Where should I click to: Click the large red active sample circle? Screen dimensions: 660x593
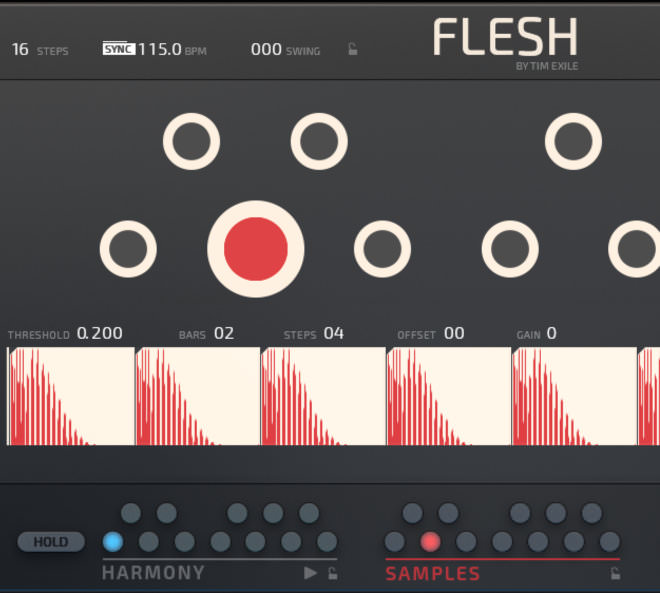[x=256, y=249]
